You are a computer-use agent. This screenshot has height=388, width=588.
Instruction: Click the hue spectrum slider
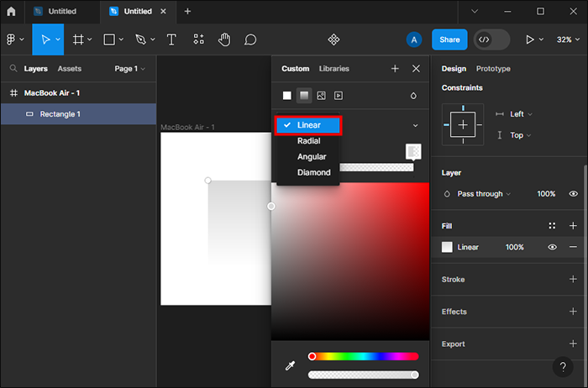[x=363, y=356]
